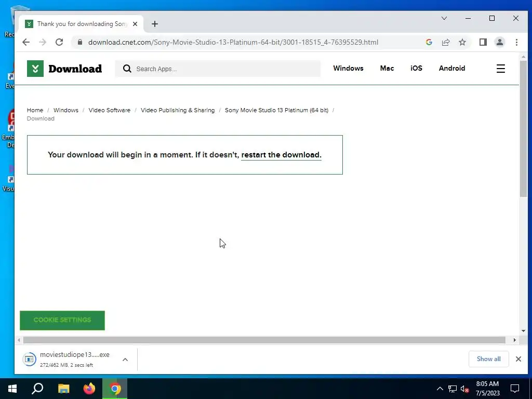Click the share page icon

[x=445, y=42]
